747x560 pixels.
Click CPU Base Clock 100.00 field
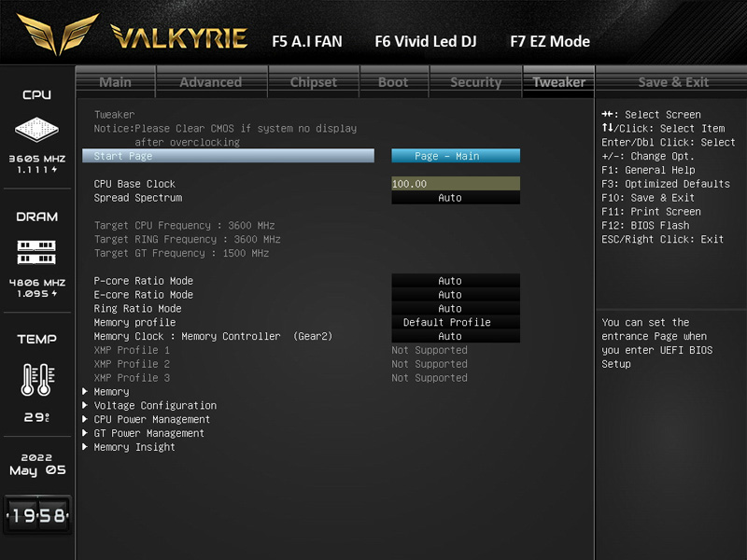click(x=456, y=184)
